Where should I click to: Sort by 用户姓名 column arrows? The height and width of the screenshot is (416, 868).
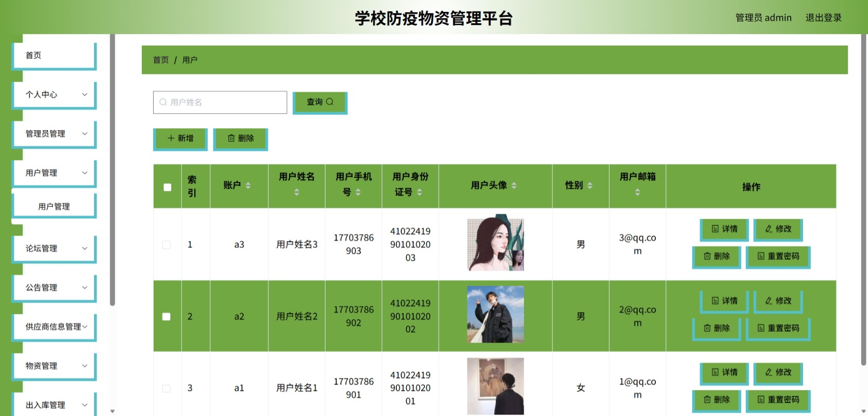(296, 192)
